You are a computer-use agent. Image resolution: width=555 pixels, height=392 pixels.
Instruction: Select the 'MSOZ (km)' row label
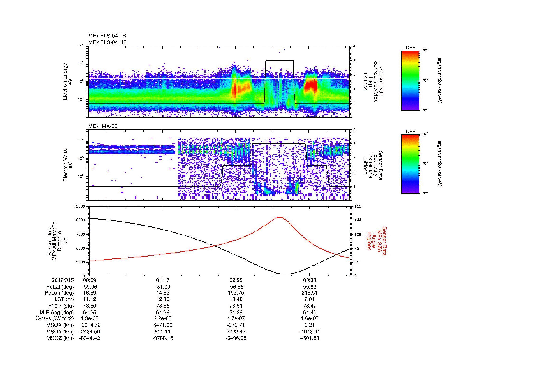[x=61, y=338]
